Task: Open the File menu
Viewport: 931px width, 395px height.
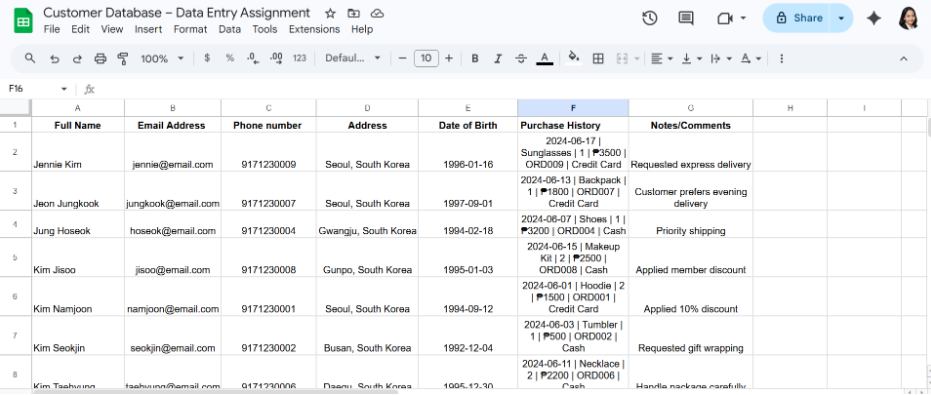Action: tap(52, 29)
